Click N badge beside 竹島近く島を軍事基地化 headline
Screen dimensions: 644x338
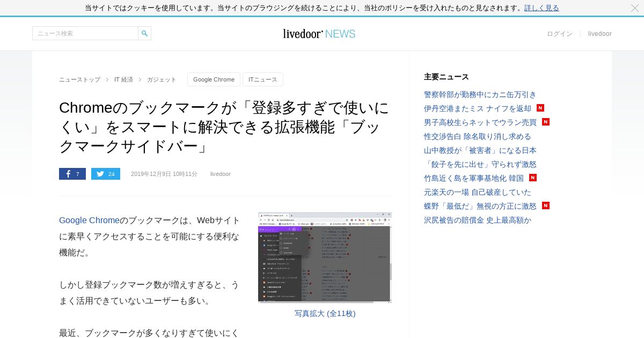533,178
